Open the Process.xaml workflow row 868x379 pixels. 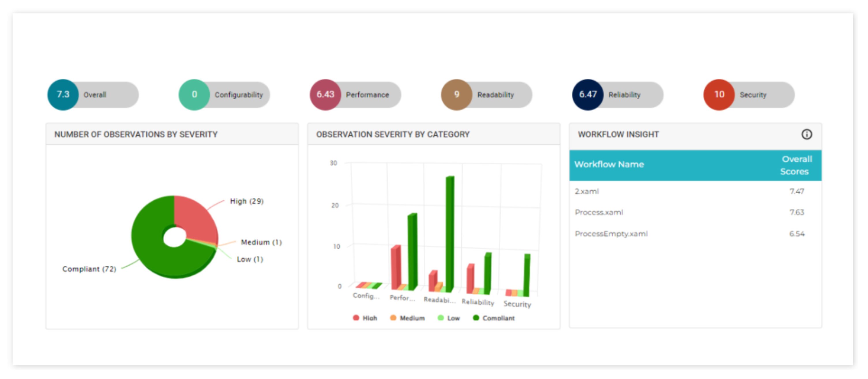tap(599, 212)
